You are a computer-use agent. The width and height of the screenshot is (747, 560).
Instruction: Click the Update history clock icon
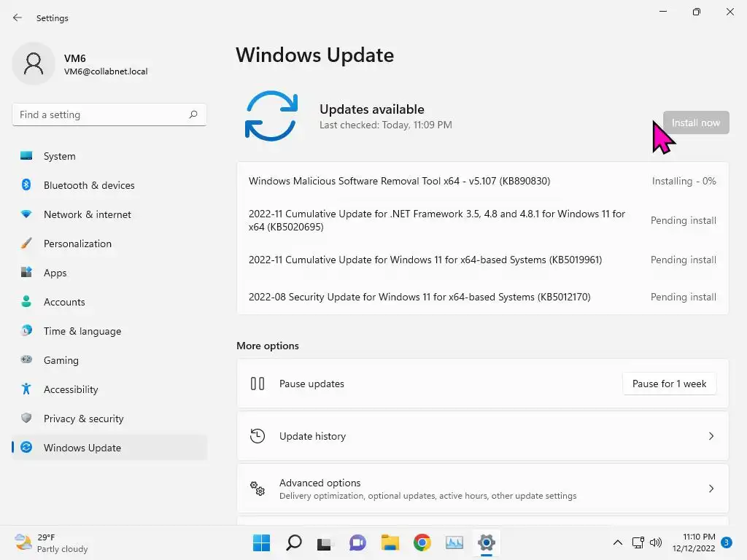(258, 436)
